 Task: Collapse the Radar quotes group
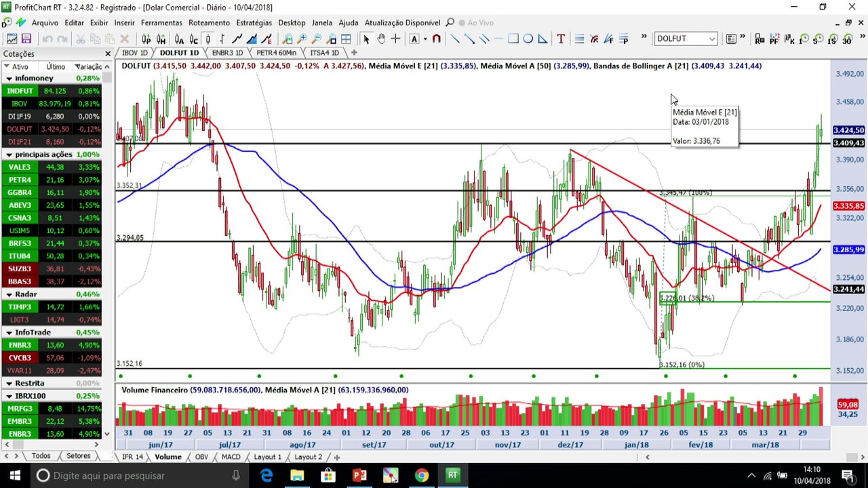point(9,294)
